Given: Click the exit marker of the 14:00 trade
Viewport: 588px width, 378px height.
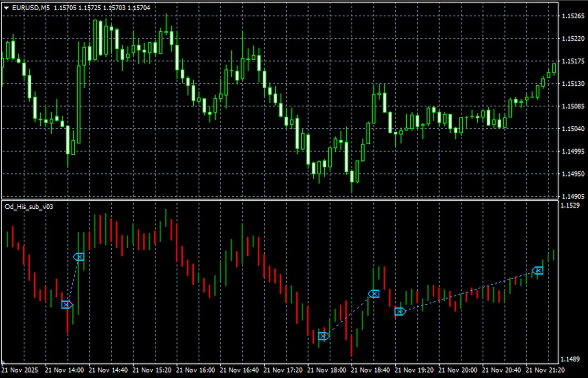Looking at the screenshot, I should tap(79, 257).
